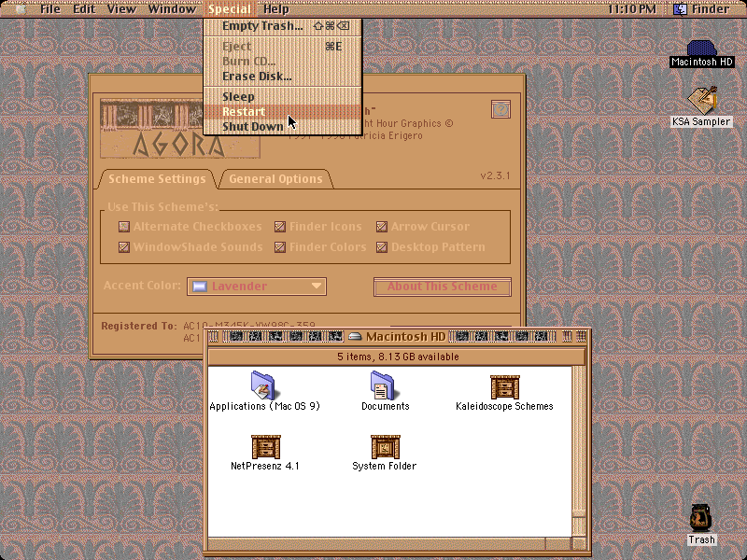Select the KSA Sampler desktop icon
This screenshot has width=747, height=560.
702,101
